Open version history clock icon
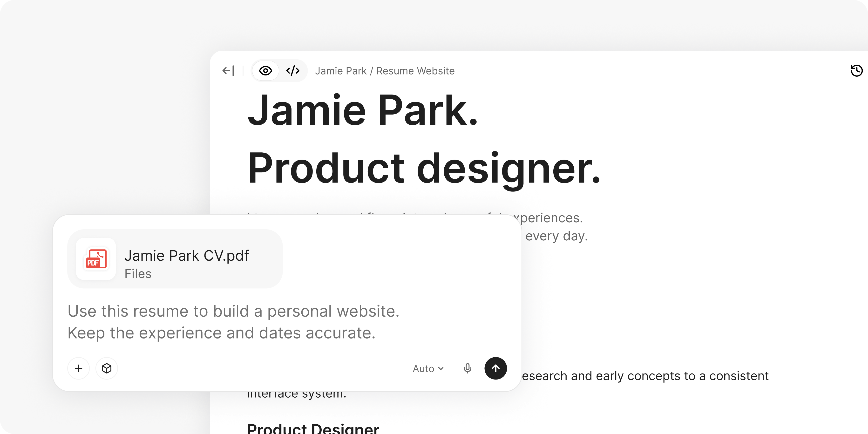Screen dimensions: 868x434 click(x=856, y=70)
